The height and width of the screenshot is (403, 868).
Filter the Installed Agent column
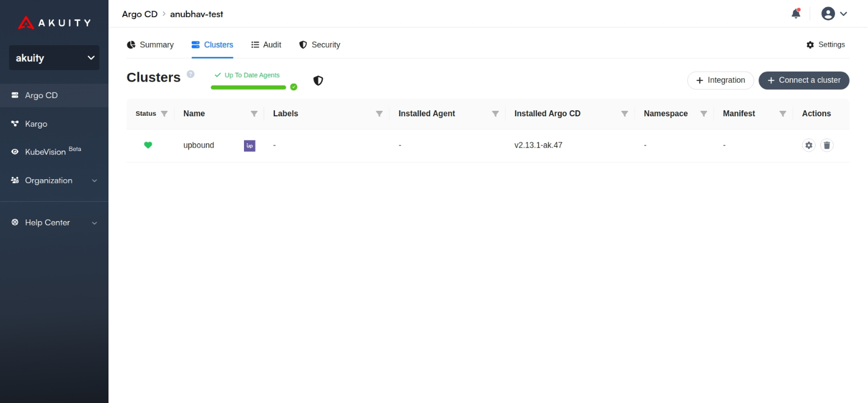tap(496, 114)
